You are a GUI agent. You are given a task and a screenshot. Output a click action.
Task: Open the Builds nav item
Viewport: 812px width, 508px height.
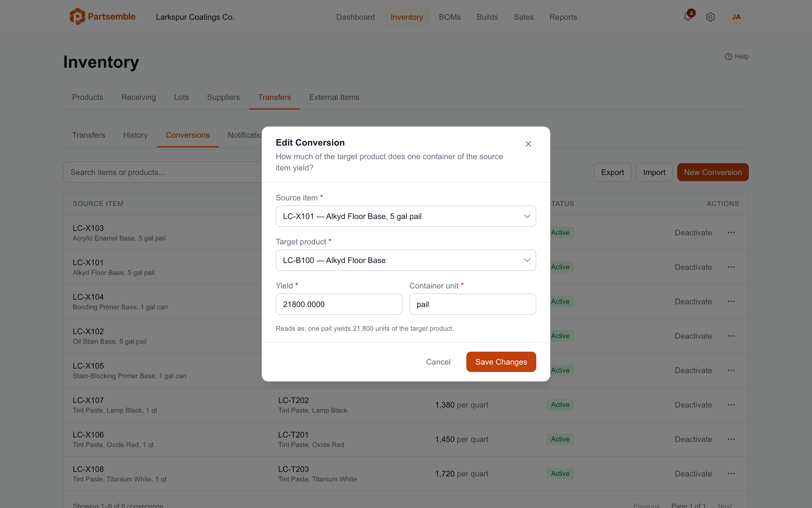point(487,17)
